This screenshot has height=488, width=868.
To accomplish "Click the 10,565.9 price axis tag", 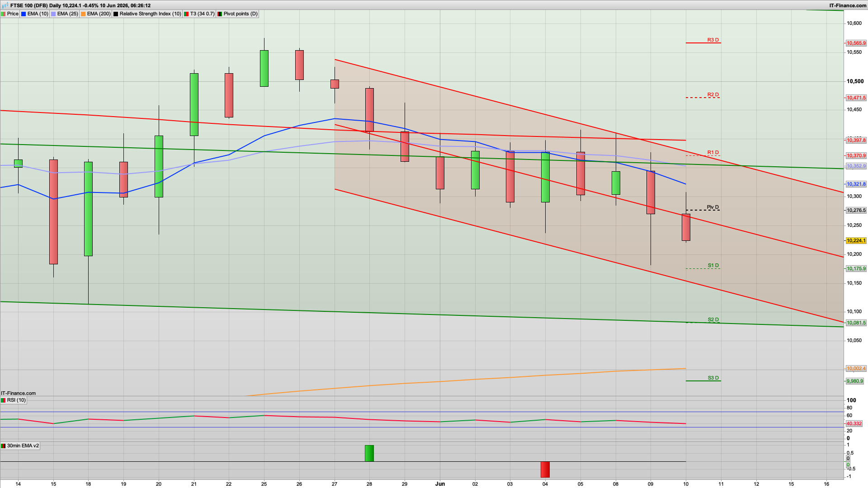I will [x=856, y=43].
